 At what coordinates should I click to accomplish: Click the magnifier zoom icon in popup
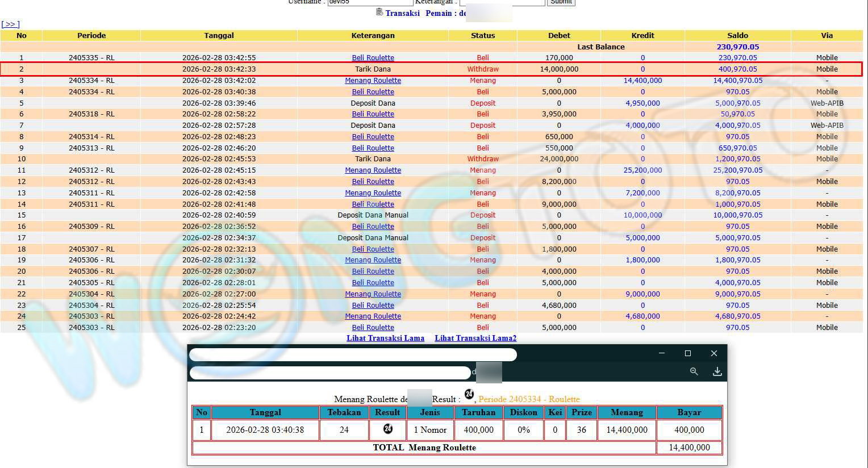coord(694,371)
